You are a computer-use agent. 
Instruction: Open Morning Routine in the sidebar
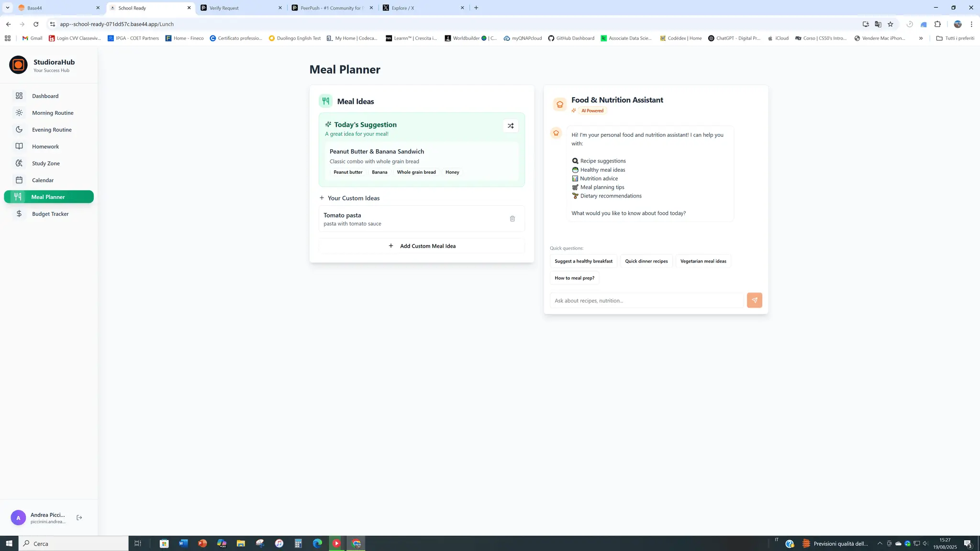49,113
